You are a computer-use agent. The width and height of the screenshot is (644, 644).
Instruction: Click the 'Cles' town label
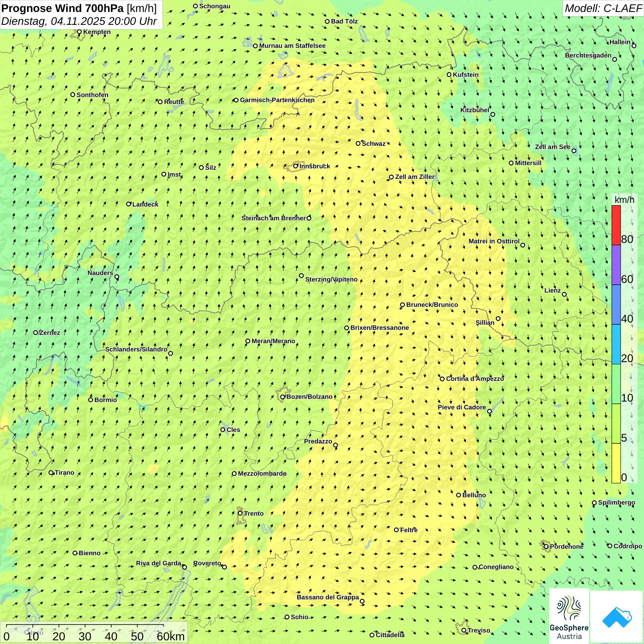pyautogui.click(x=233, y=430)
